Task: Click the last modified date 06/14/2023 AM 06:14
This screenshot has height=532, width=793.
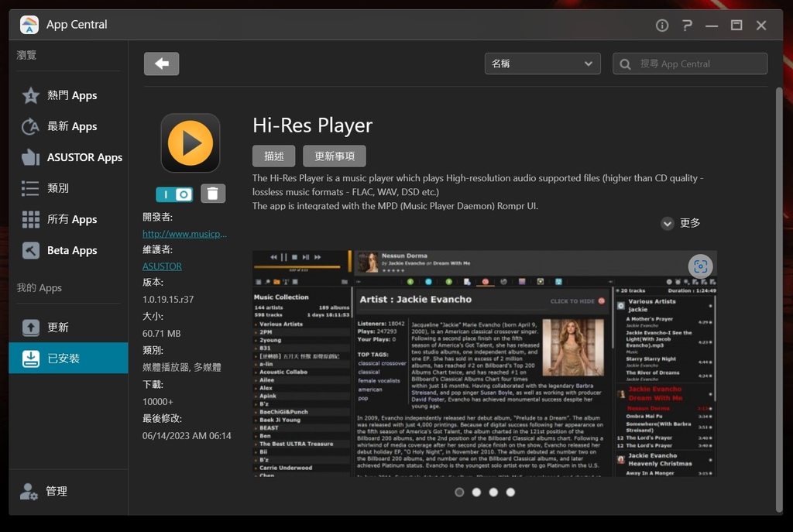Action: [x=187, y=436]
